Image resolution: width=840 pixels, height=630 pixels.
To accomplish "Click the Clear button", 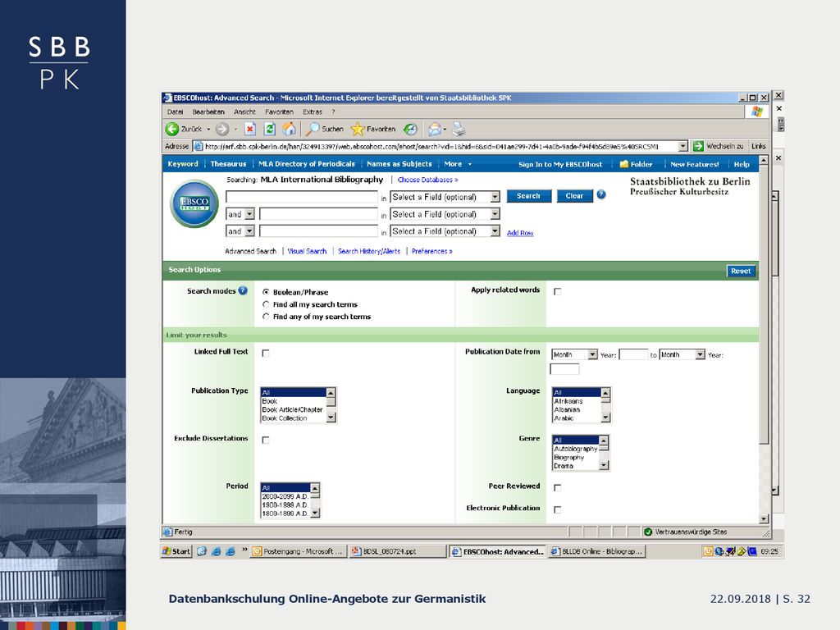I will pyautogui.click(x=574, y=195).
